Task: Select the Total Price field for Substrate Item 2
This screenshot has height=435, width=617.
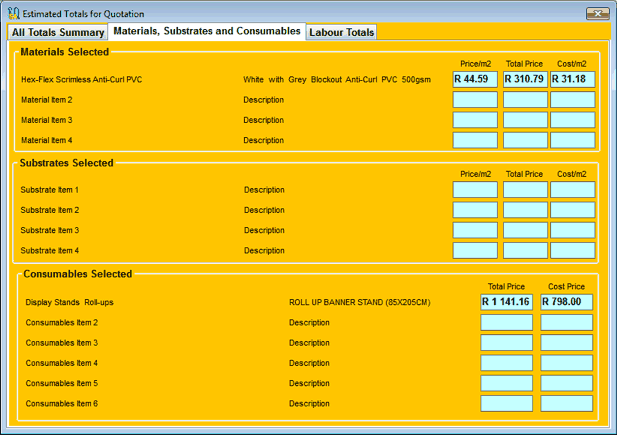Action: tap(525, 210)
